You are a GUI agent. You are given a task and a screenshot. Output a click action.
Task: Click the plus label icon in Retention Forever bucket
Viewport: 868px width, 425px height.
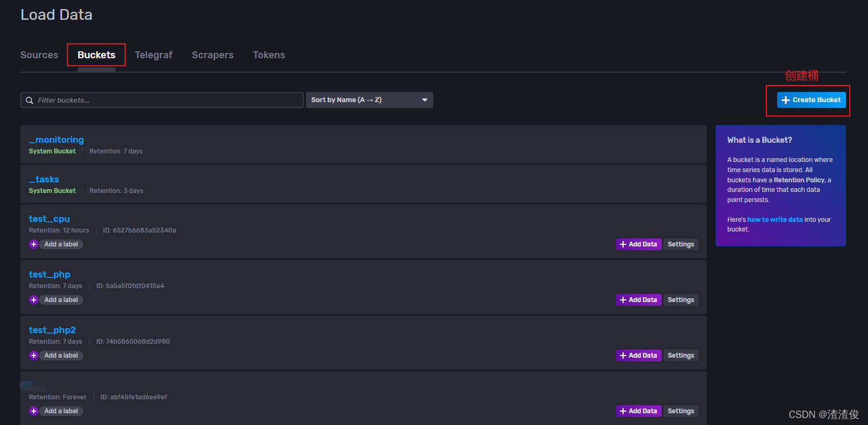pos(34,411)
